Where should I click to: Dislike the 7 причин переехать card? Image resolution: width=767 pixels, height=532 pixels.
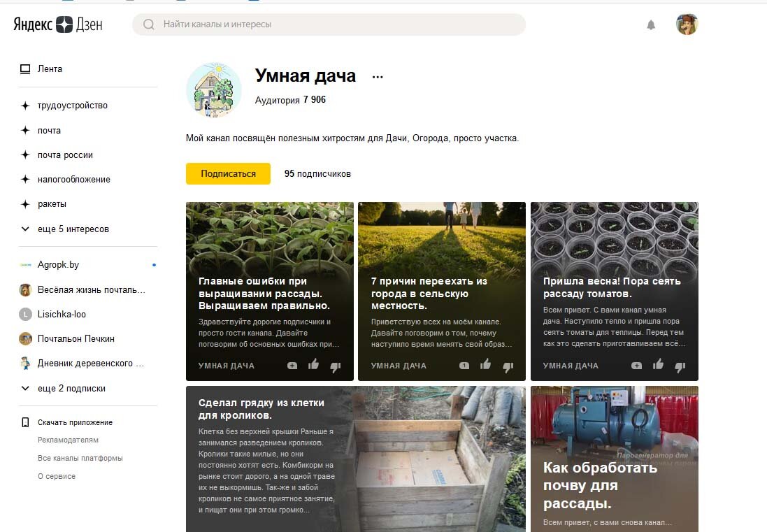point(508,366)
